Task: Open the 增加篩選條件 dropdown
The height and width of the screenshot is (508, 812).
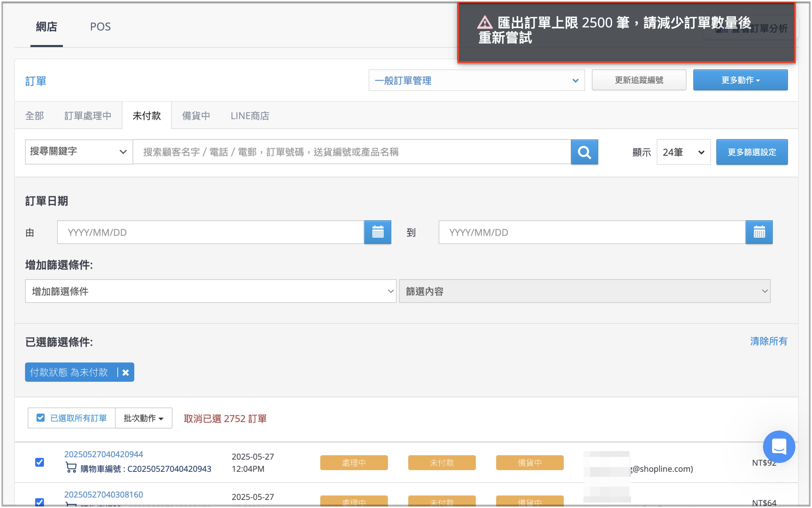Action: [x=211, y=291]
